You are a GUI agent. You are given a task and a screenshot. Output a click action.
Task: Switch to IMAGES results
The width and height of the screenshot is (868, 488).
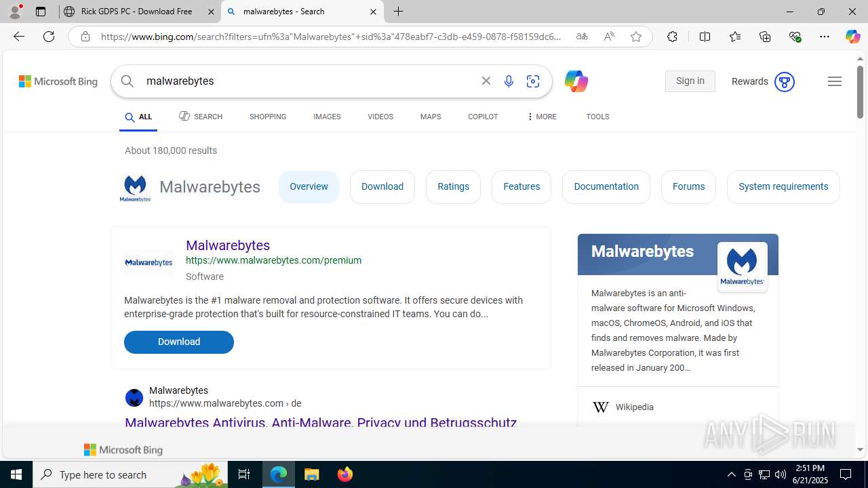[x=327, y=117]
